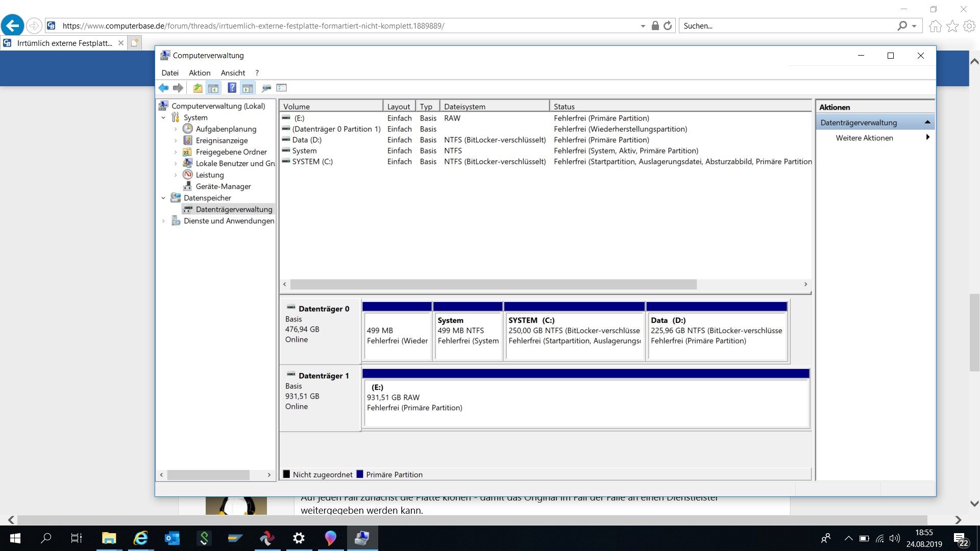Click the browser refresh icon in address bar

pos(668,26)
